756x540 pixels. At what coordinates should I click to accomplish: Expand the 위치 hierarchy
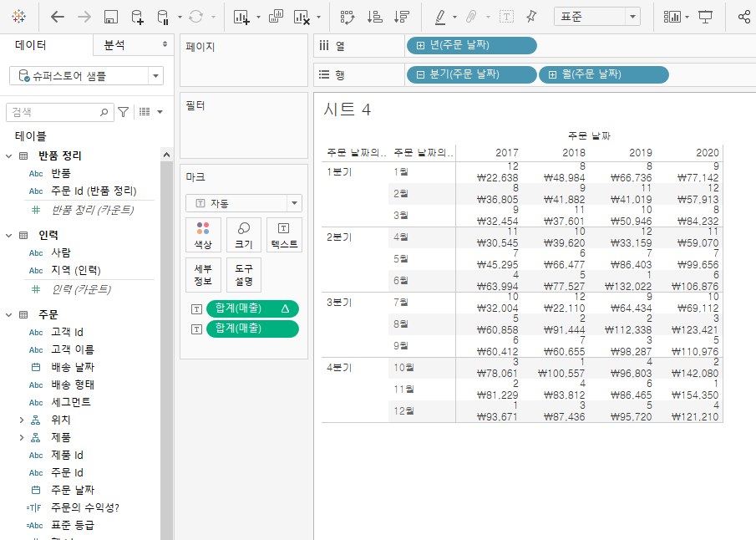coord(22,420)
